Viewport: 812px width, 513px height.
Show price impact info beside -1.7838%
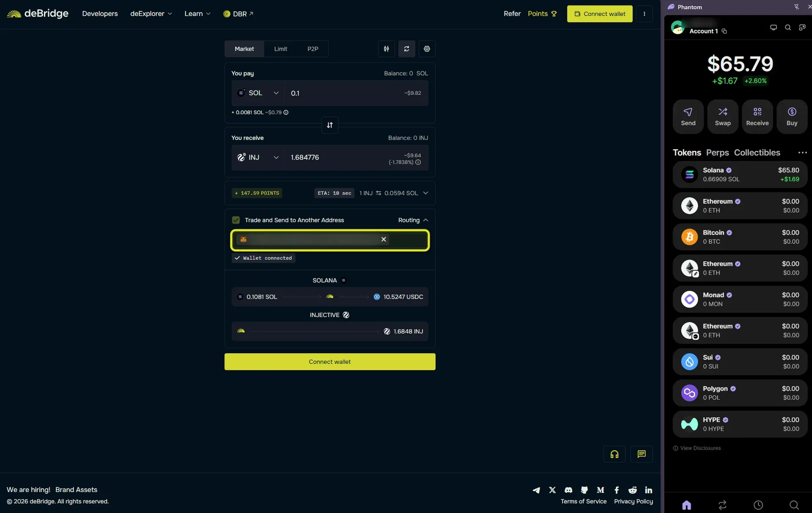[x=418, y=162]
